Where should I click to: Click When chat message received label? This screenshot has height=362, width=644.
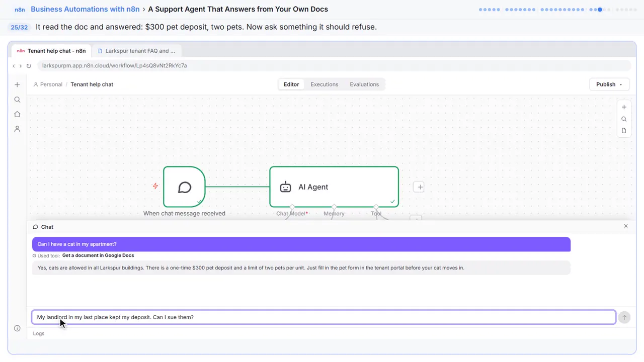click(184, 214)
